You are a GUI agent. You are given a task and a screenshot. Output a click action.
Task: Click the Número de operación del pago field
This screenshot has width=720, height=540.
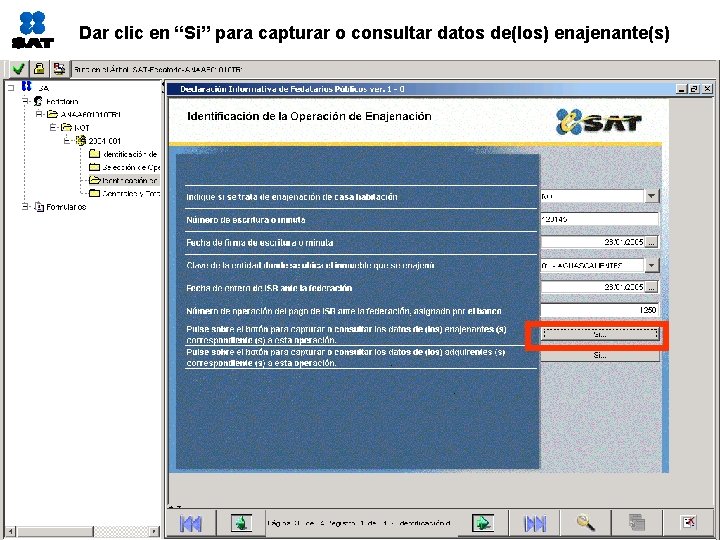coord(600,310)
